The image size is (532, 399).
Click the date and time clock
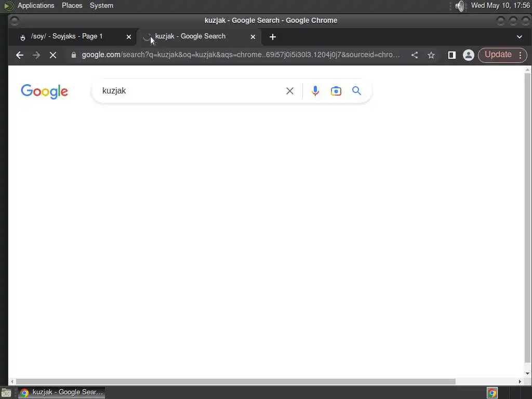pyautogui.click(x=500, y=6)
